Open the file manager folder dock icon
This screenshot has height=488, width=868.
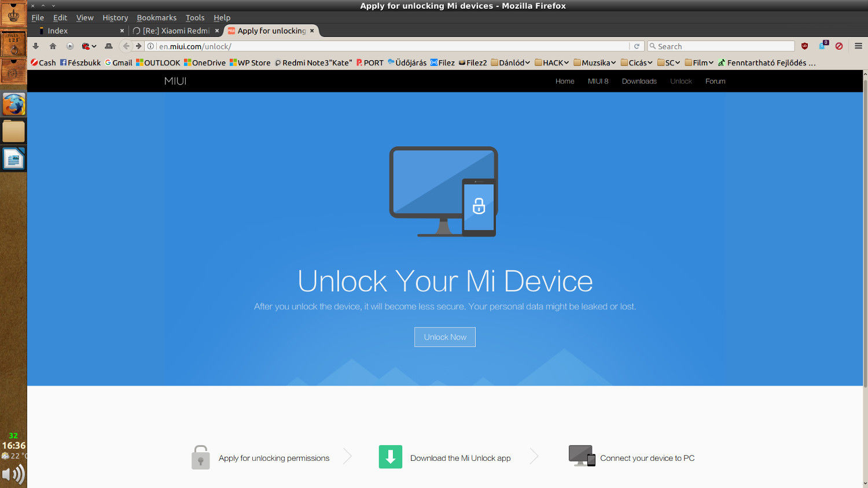[13, 131]
